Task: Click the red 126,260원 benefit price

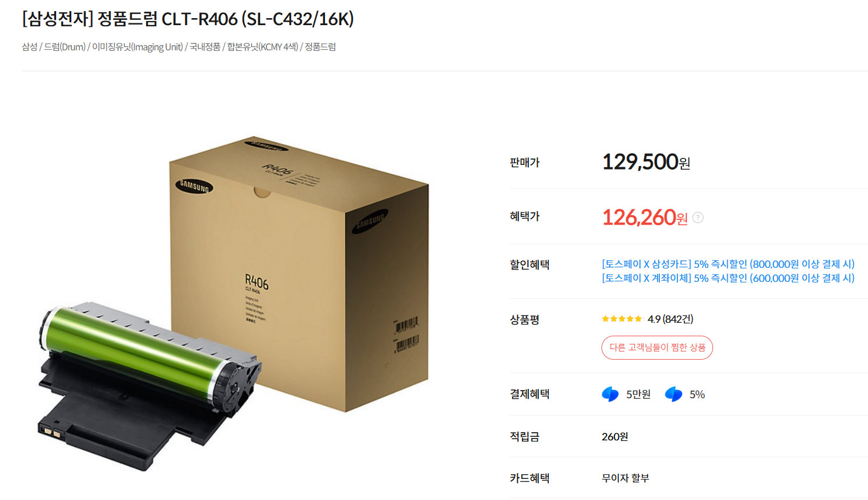Action: pos(645,218)
